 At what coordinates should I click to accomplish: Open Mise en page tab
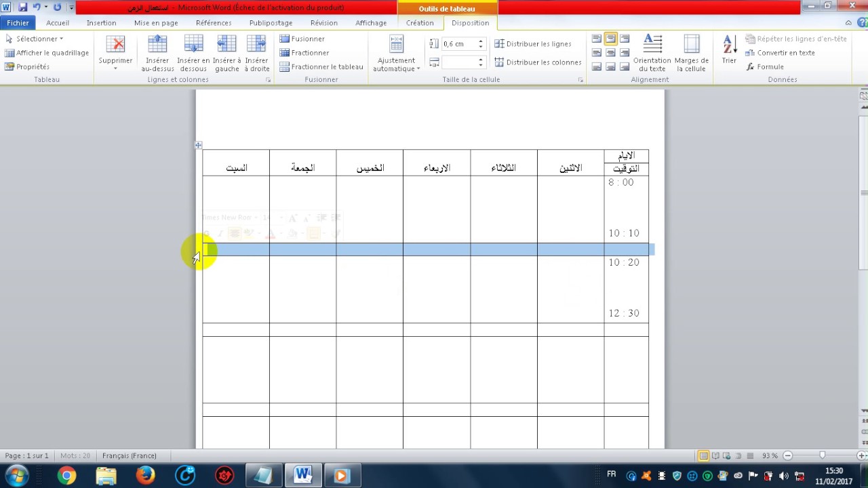(156, 22)
